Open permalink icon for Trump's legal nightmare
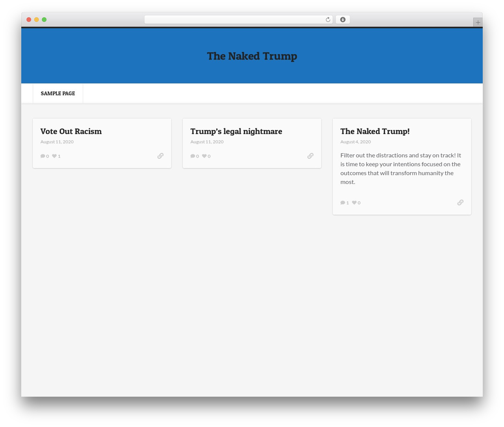 coord(310,156)
